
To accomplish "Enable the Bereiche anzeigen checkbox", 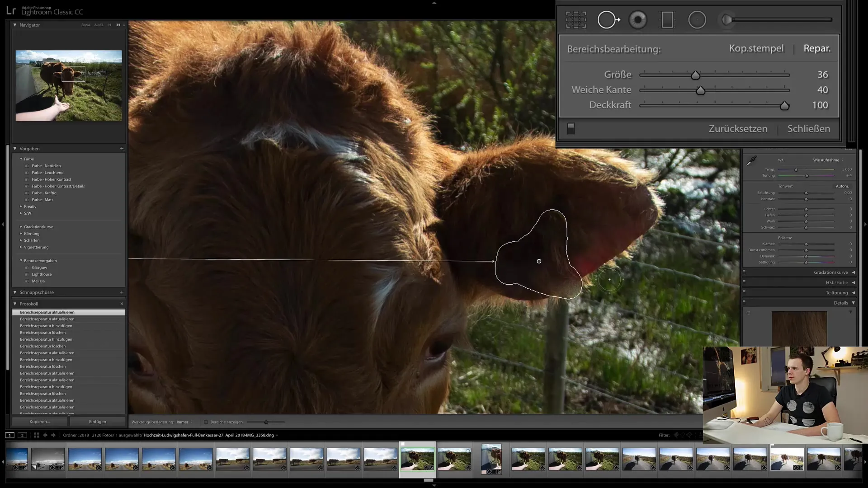I will [206, 422].
